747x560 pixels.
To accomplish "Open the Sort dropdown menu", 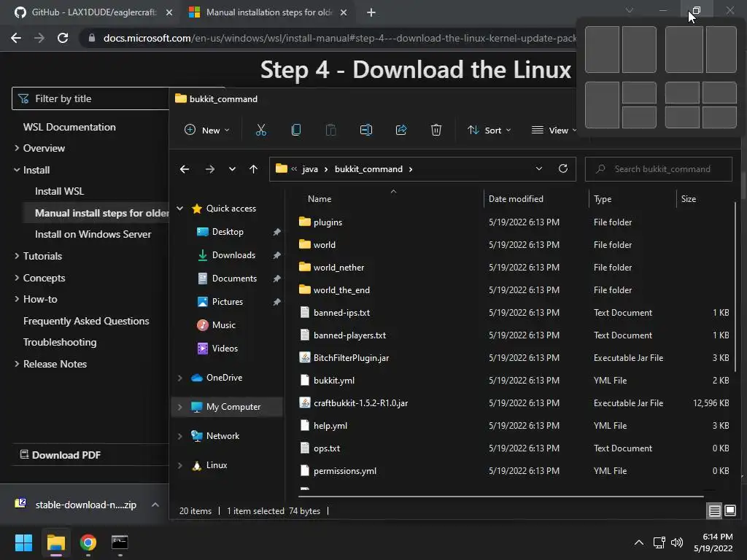I will [x=489, y=130].
